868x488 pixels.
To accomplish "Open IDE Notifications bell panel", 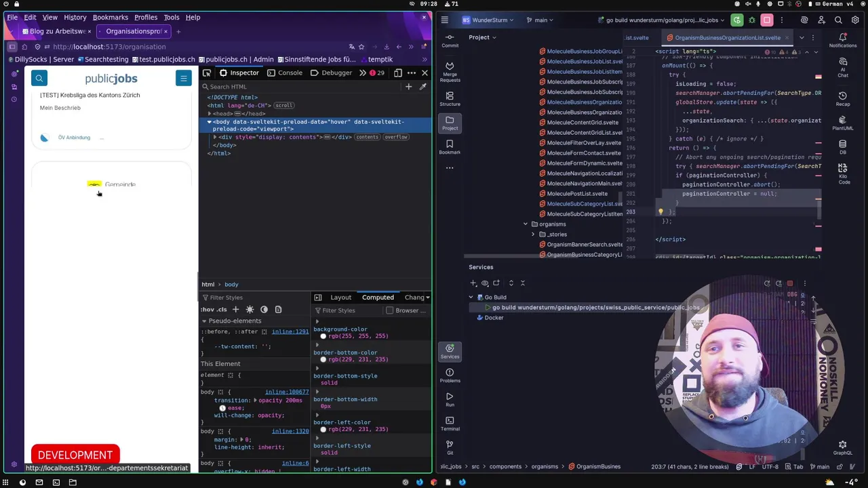I will point(843,41).
